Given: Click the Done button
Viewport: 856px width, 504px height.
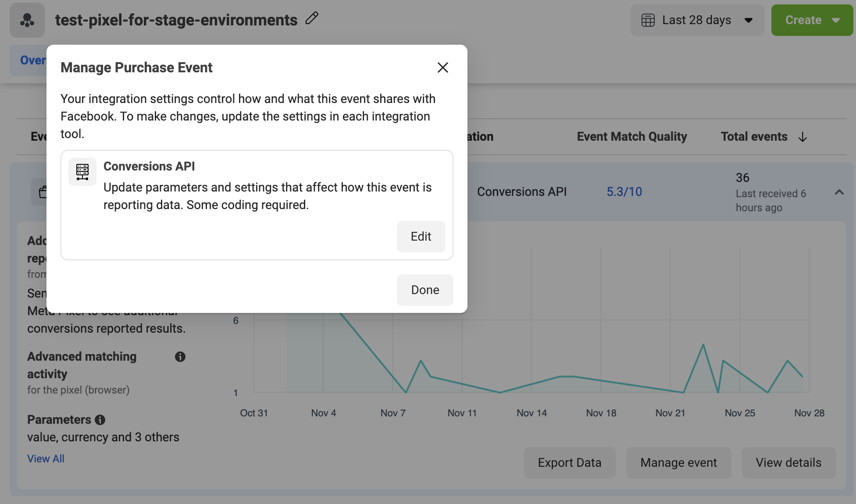Looking at the screenshot, I should click(425, 290).
